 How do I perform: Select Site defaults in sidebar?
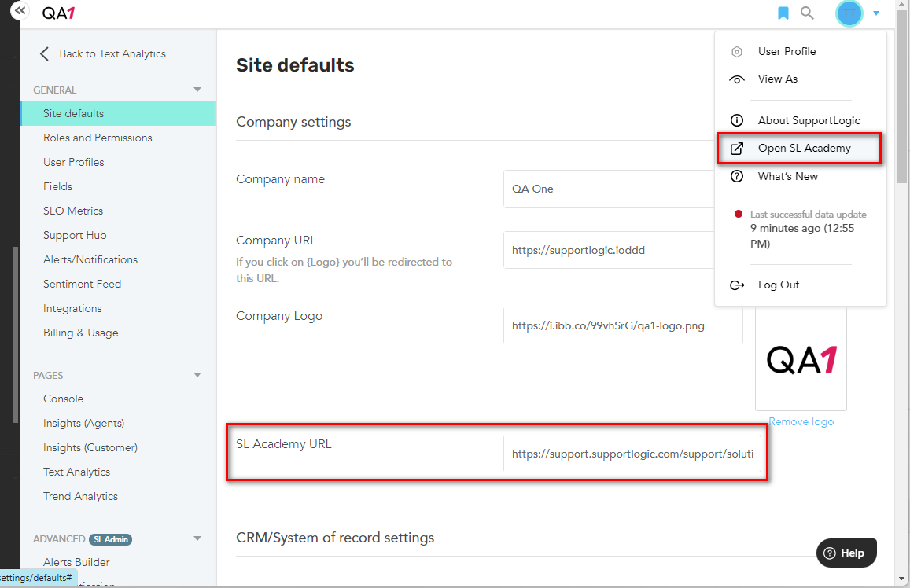[x=118, y=114]
